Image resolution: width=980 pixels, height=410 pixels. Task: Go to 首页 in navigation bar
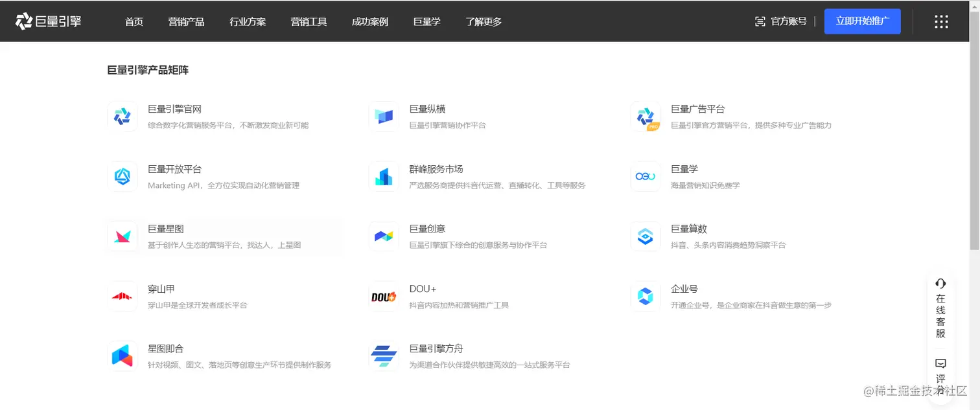134,21
